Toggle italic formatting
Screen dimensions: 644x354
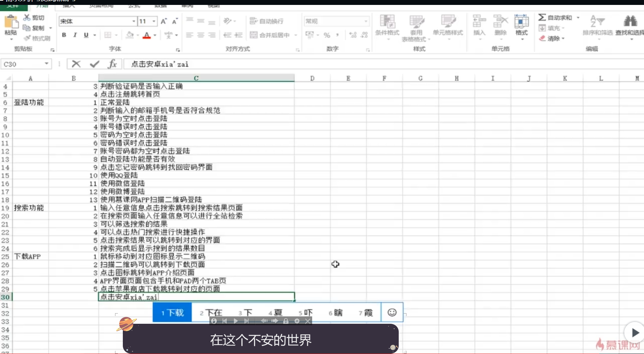[x=75, y=35]
